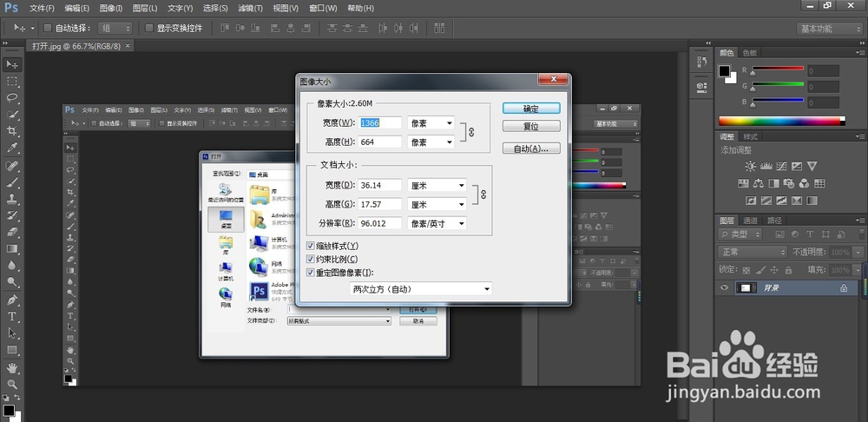868x422 pixels.
Task: Open layer filter 类型 dropdown
Action: point(740,234)
